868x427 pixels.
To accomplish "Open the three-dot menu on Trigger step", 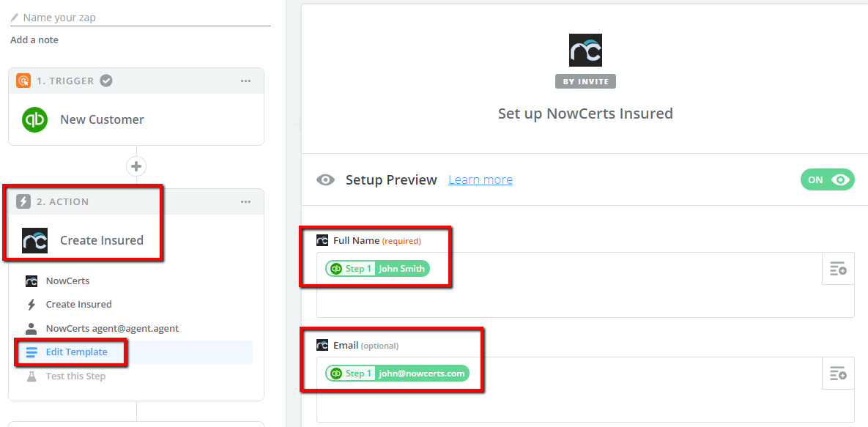I will tap(246, 81).
